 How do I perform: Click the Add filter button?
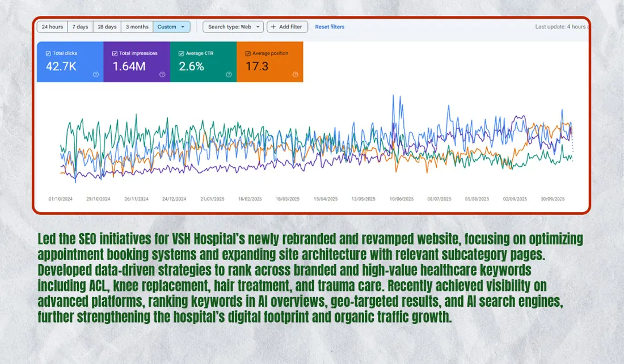[x=287, y=27]
